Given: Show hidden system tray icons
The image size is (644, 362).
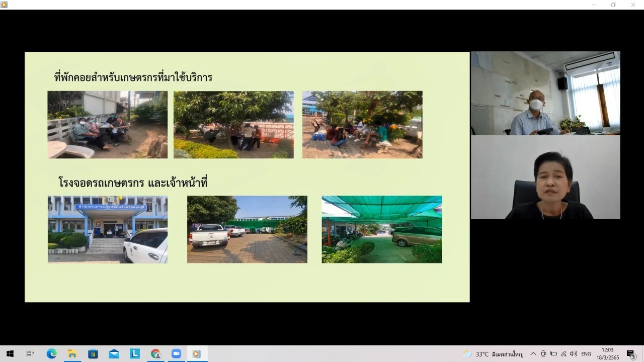Looking at the screenshot, I should (x=533, y=354).
